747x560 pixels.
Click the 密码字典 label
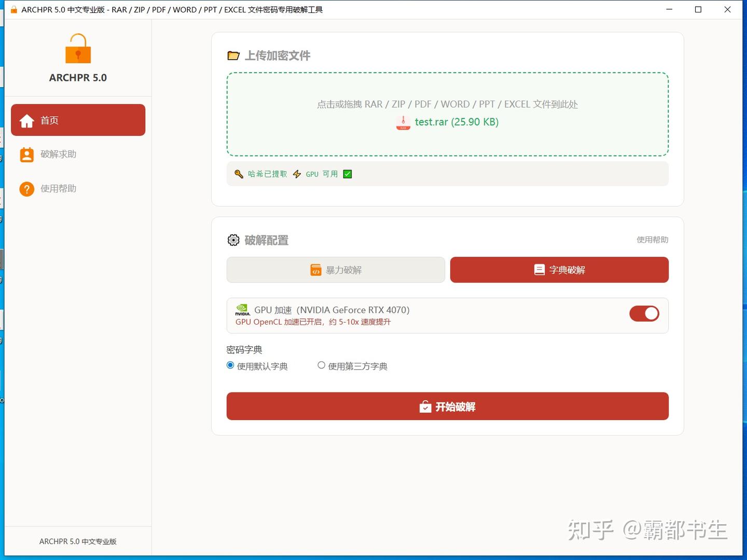pyautogui.click(x=244, y=349)
